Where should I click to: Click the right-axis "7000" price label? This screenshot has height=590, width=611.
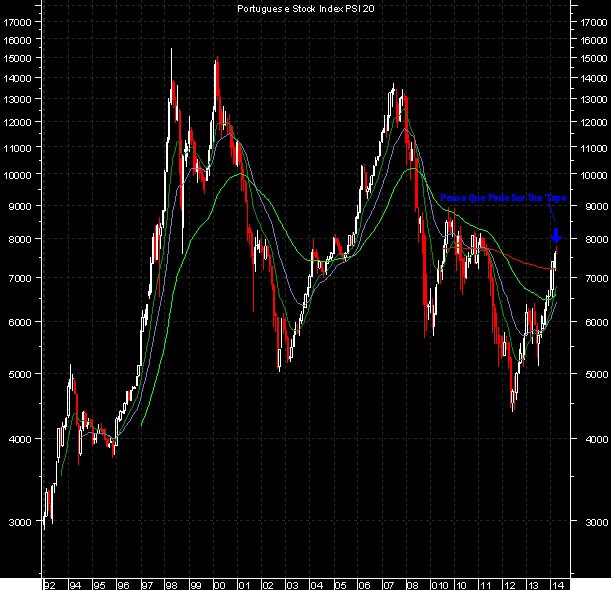(597, 278)
